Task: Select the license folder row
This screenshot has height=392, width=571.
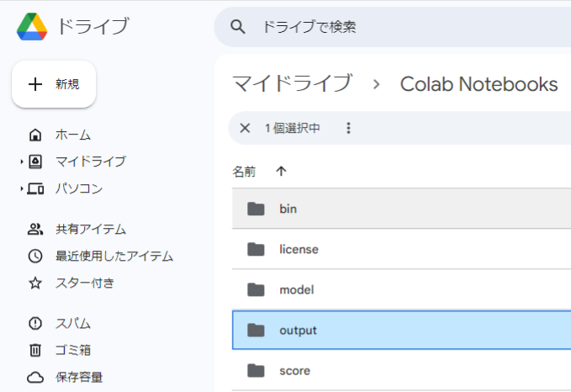Action: [x=401, y=249]
